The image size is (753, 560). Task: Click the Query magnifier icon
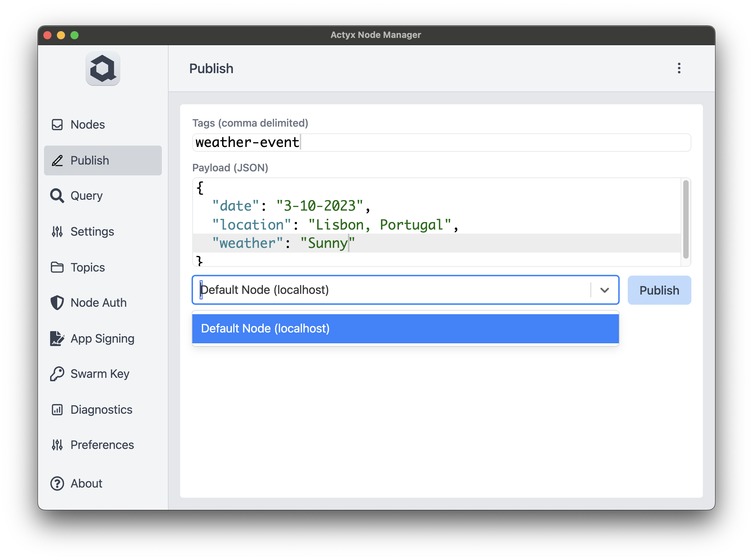(57, 196)
